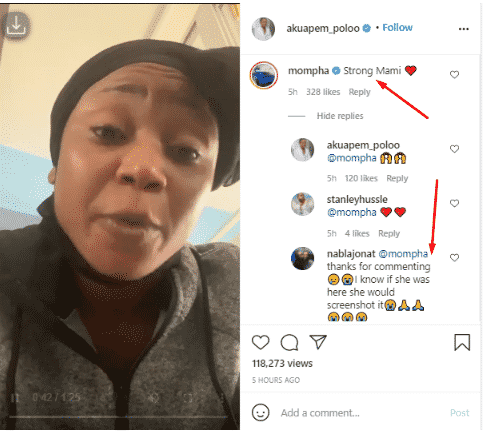Like akuapem_poloo's reply to mompha
485x433 pixels.
454,149
